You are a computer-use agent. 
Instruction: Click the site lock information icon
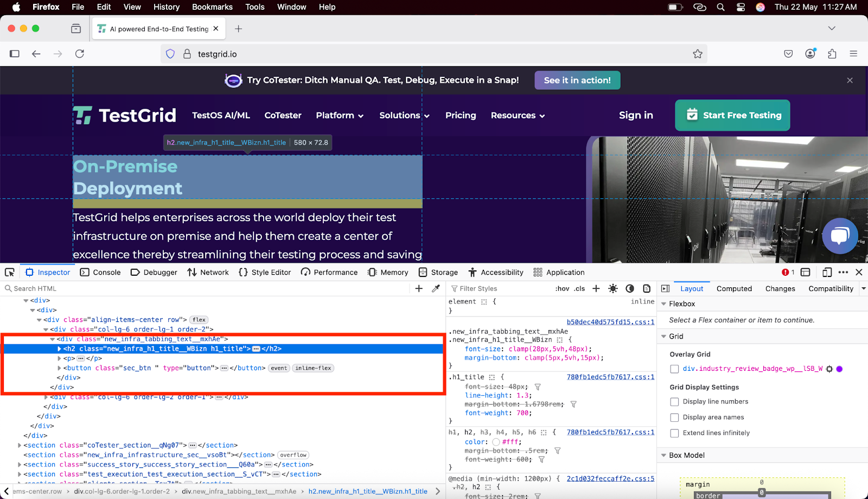pos(187,54)
